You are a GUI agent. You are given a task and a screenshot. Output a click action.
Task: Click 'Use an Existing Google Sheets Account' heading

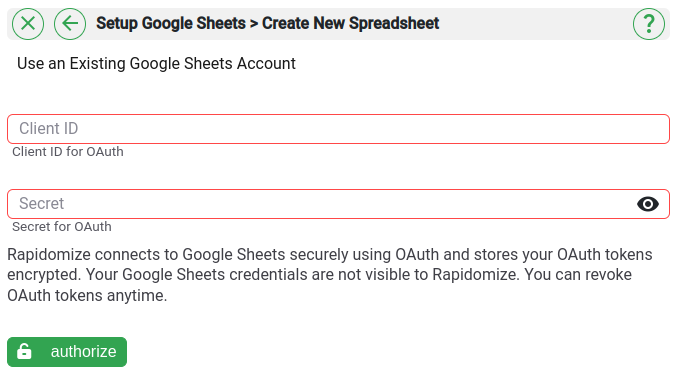[156, 64]
